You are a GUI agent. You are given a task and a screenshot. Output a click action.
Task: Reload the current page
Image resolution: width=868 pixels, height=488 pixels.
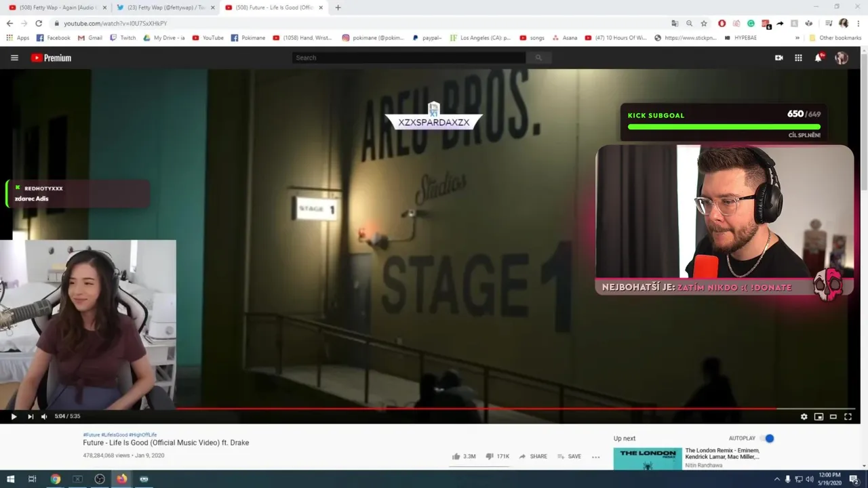point(39,23)
